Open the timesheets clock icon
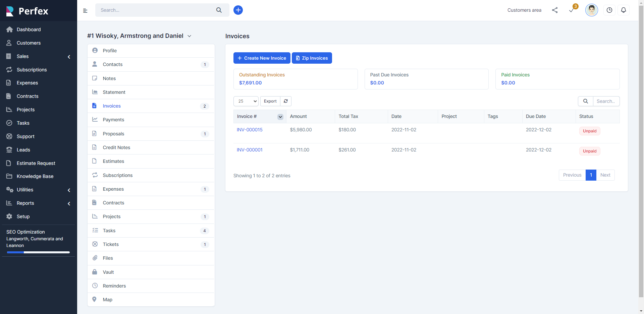Viewport: 644px width, 314px height. coord(609,10)
